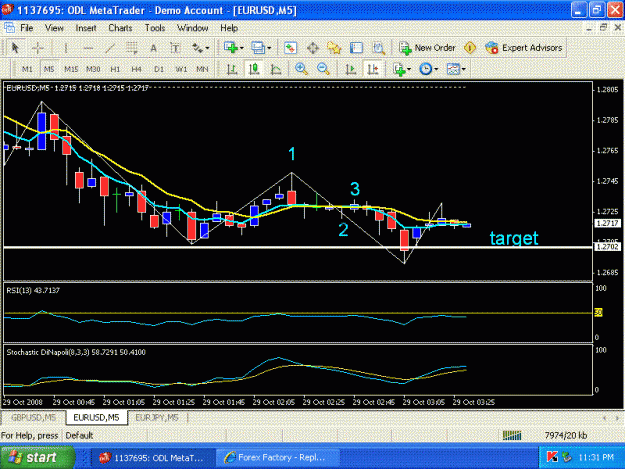The width and height of the screenshot is (625, 469).
Task: Zoom in on the chart
Action: [301, 69]
